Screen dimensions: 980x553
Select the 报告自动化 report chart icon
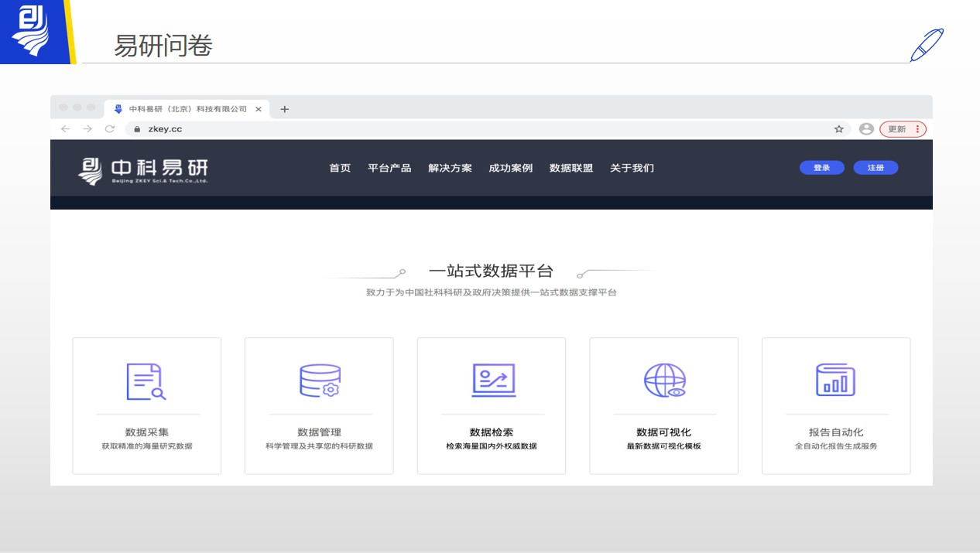coord(835,379)
